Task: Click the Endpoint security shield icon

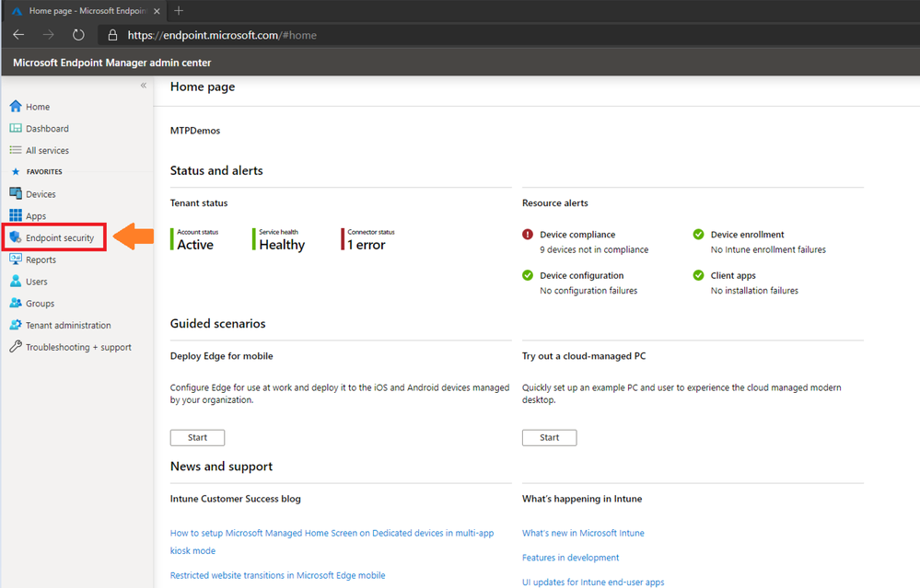Action: tap(16, 237)
